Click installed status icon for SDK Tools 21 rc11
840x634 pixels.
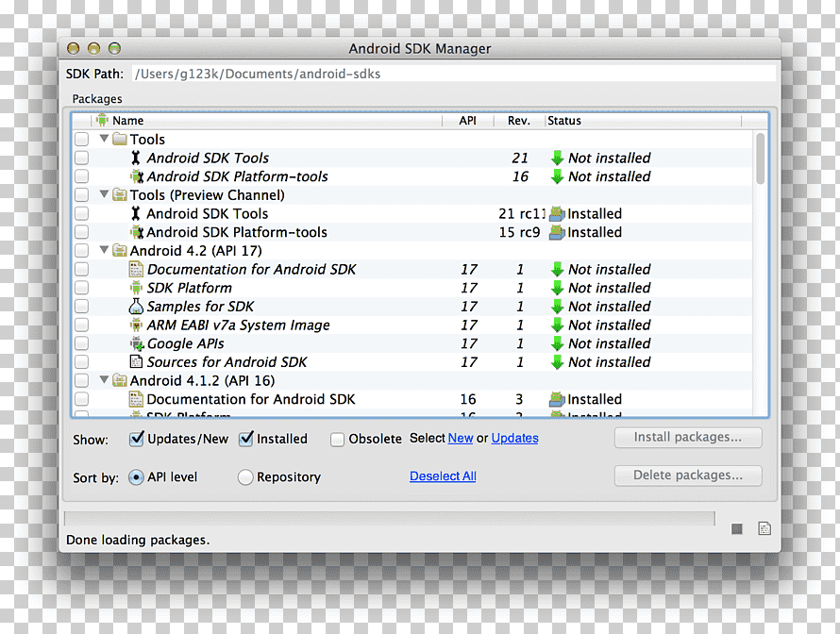pyautogui.click(x=557, y=213)
